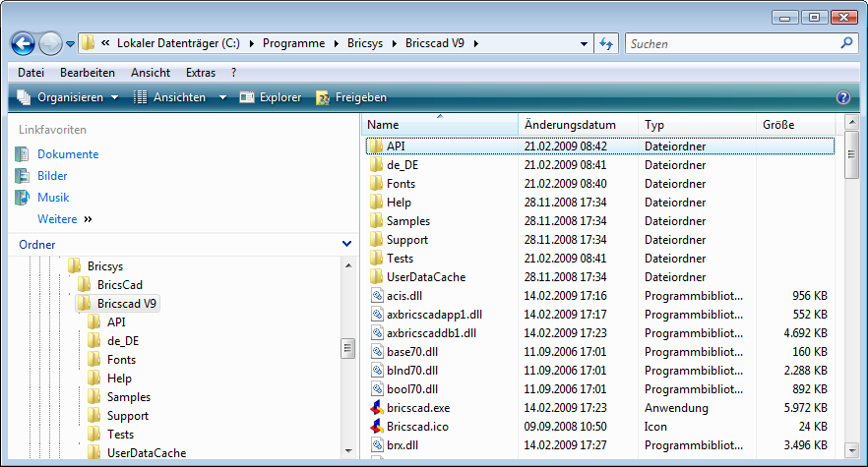Screen dimensions: 868x467
Task: Click the Freigeben toolbar button
Action: pos(351,97)
